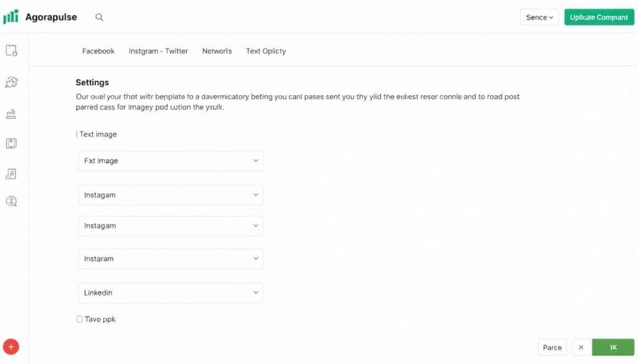Image resolution: width=638 pixels, height=364 pixels.
Task: Click the top document icon in left sidebar
Action: (11, 51)
